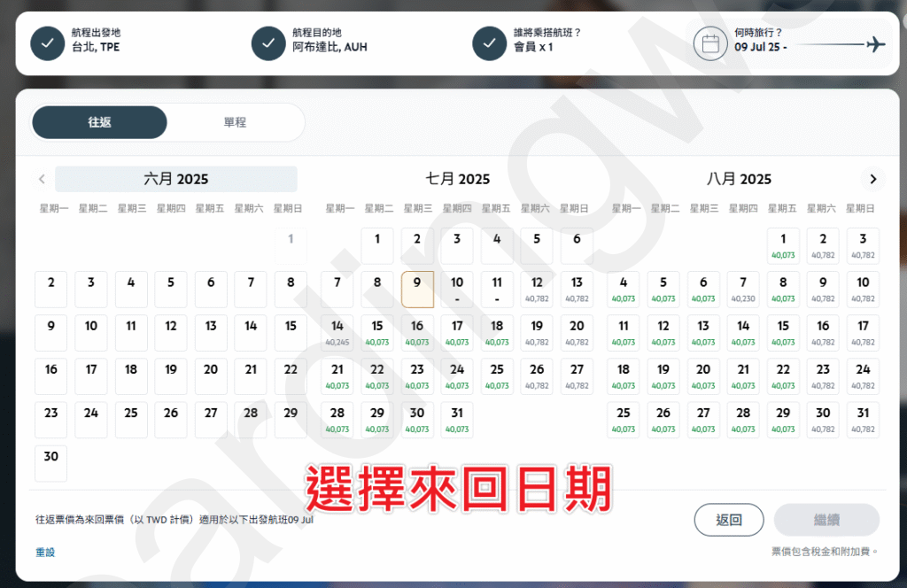Choose July 11 date cell
907x588 pixels.
point(497,289)
